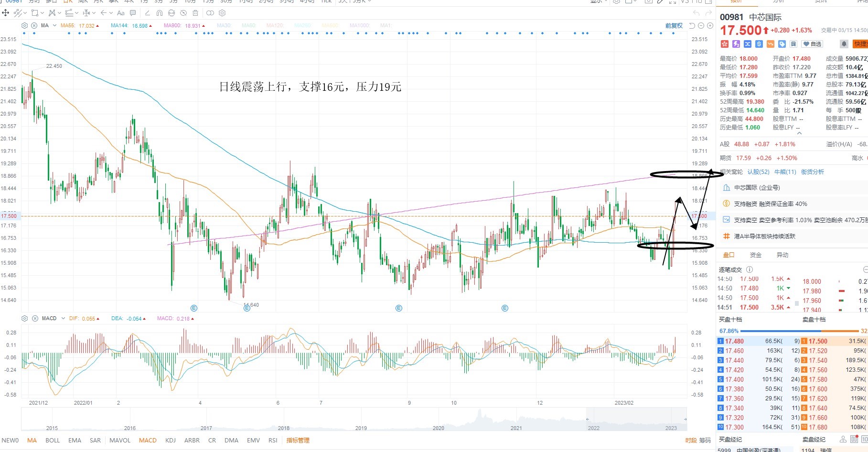
Task: Open MACD indicator settings gear
Action: point(25,318)
